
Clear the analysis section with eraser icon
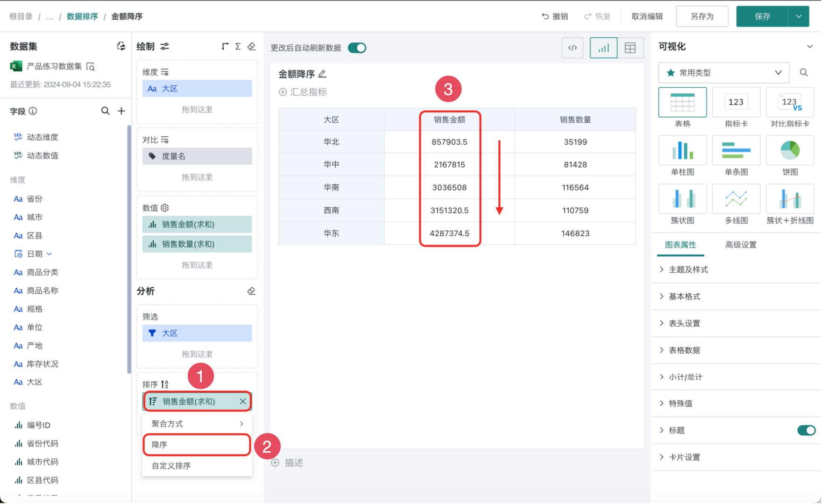pos(251,291)
